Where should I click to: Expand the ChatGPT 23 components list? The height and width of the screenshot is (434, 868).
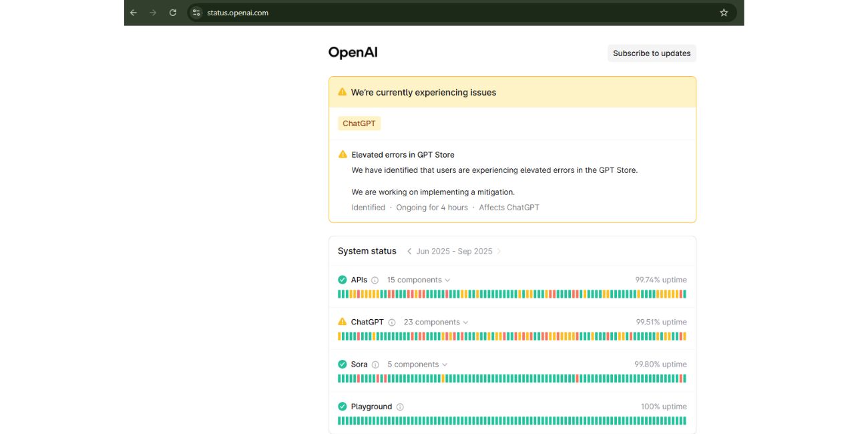click(x=436, y=322)
